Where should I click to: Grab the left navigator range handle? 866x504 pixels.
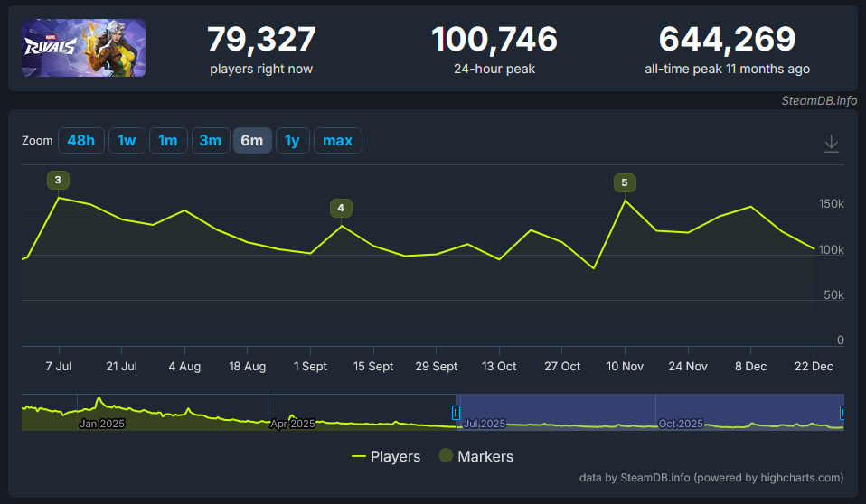point(456,413)
